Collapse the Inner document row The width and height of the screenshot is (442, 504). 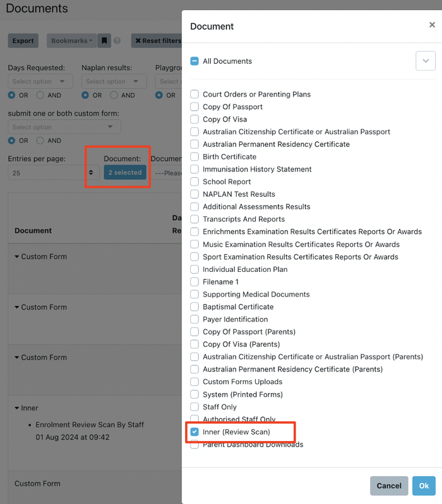pos(18,408)
